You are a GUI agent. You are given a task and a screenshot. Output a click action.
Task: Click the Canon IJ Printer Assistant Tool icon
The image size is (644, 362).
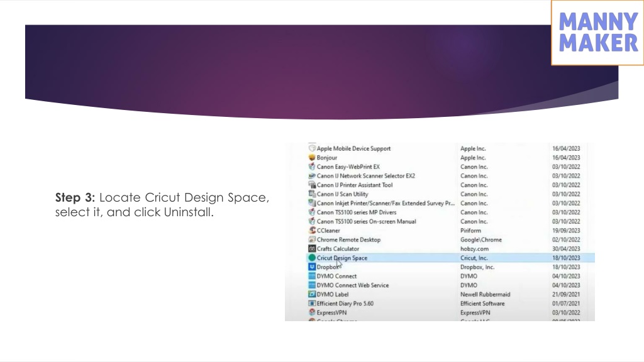pos(312,185)
